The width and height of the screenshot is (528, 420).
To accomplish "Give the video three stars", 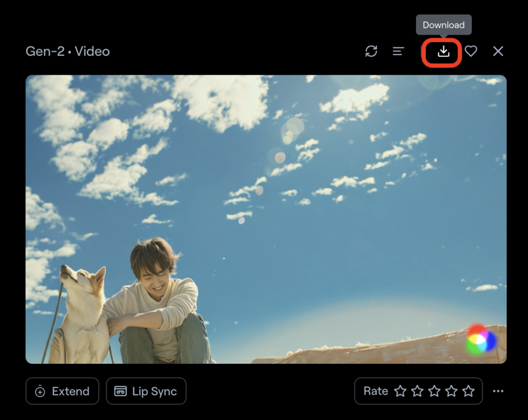I will coord(434,391).
